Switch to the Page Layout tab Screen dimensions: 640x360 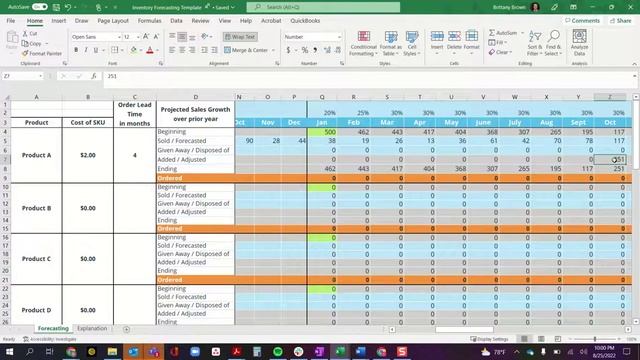[x=113, y=20]
